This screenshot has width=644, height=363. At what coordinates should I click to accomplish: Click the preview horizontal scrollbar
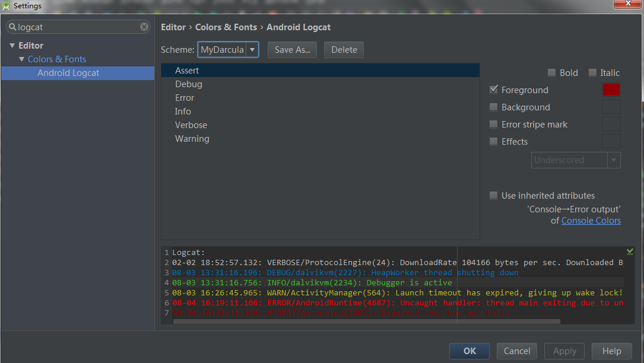(x=367, y=321)
